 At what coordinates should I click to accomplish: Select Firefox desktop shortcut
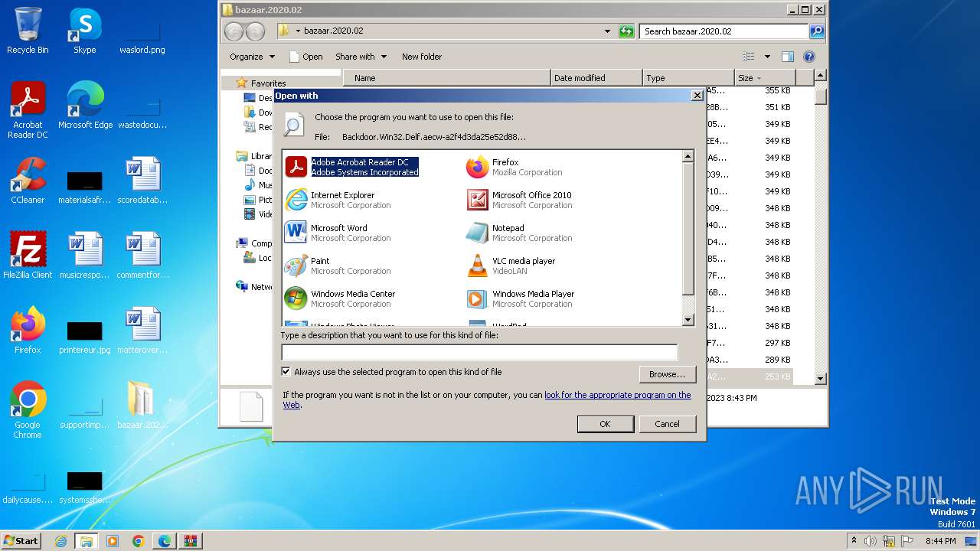(x=28, y=331)
